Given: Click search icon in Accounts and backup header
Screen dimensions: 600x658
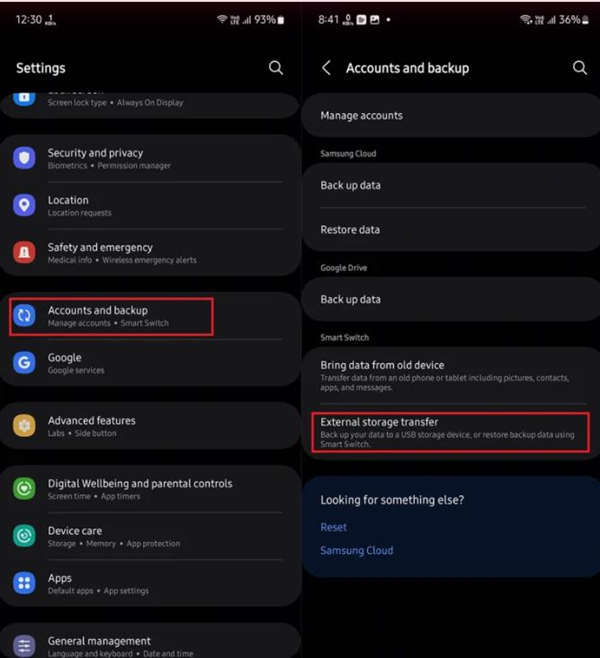Looking at the screenshot, I should click(x=580, y=68).
